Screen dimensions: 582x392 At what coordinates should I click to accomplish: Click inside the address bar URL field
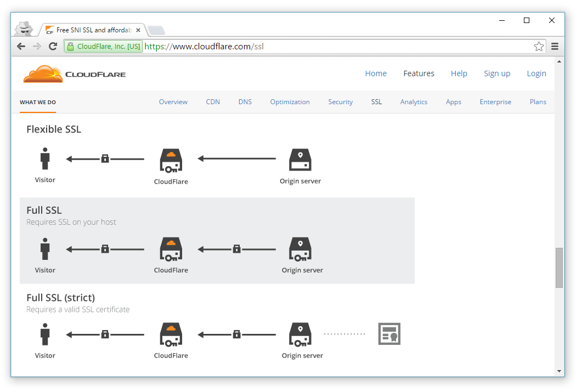(274, 46)
